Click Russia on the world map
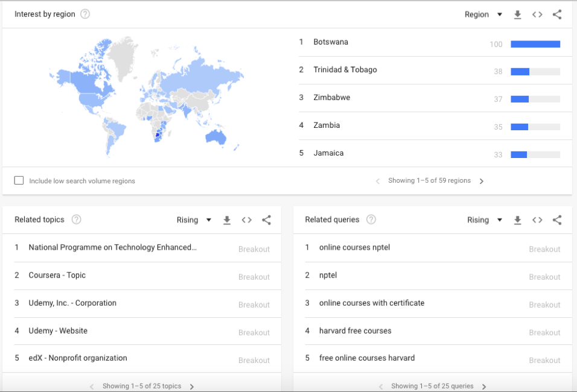 point(199,78)
